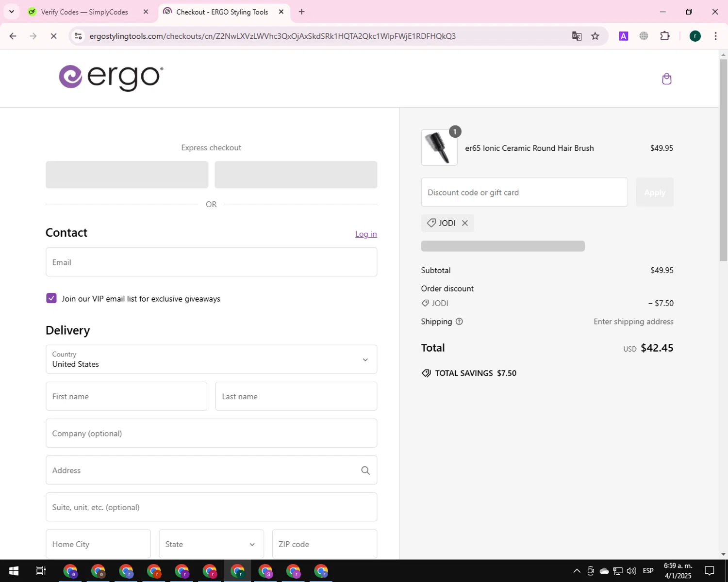
Task: Click the second loading express checkout button
Action: [x=296, y=175]
